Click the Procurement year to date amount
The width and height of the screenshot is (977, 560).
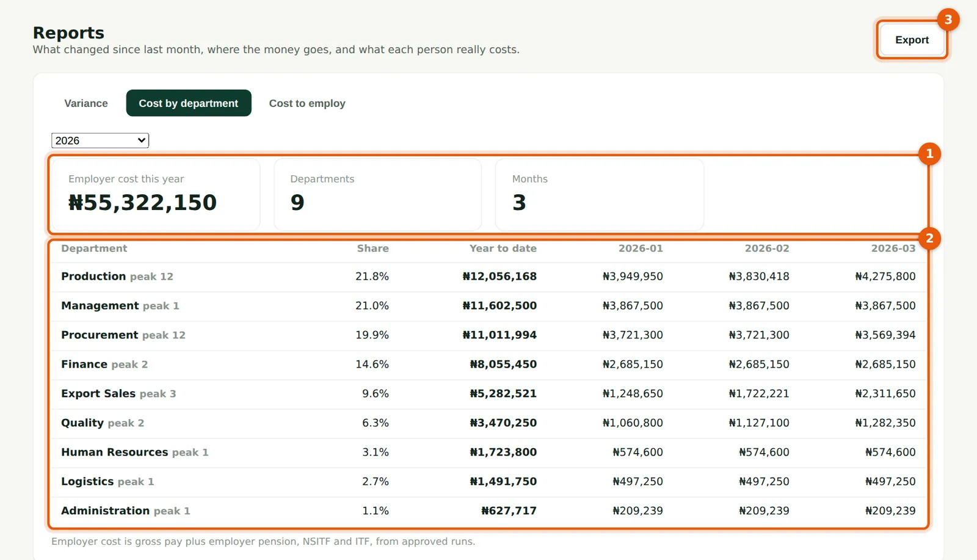tap(499, 335)
